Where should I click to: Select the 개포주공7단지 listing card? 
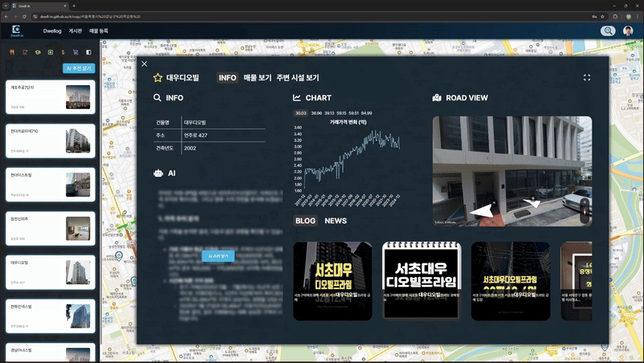[50, 97]
